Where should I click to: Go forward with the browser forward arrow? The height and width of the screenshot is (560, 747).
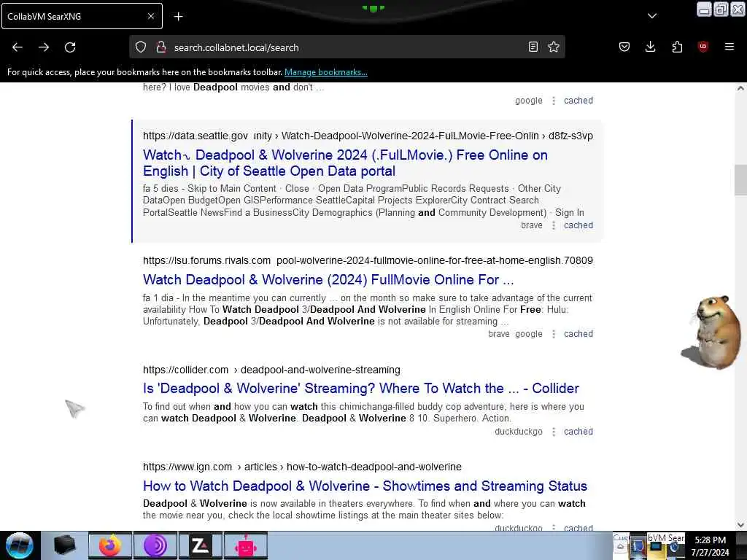tap(44, 47)
